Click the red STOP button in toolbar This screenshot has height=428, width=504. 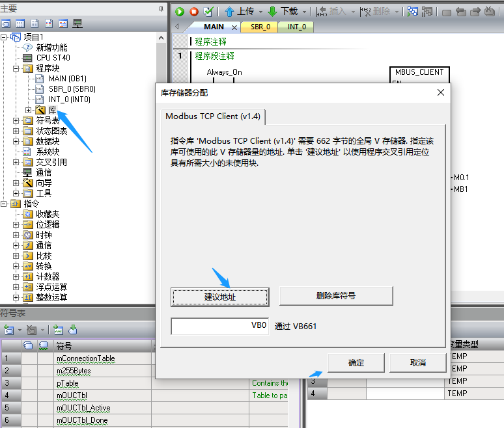pos(194,11)
